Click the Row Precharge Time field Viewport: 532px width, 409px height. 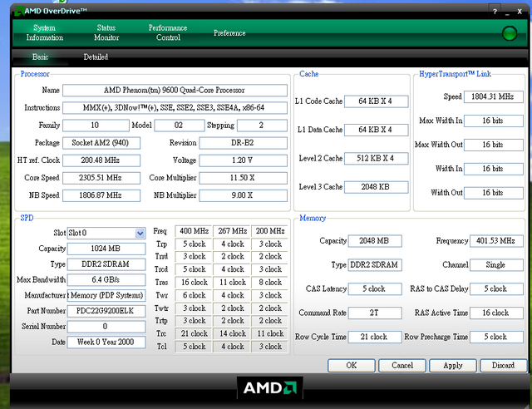(496, 337)
